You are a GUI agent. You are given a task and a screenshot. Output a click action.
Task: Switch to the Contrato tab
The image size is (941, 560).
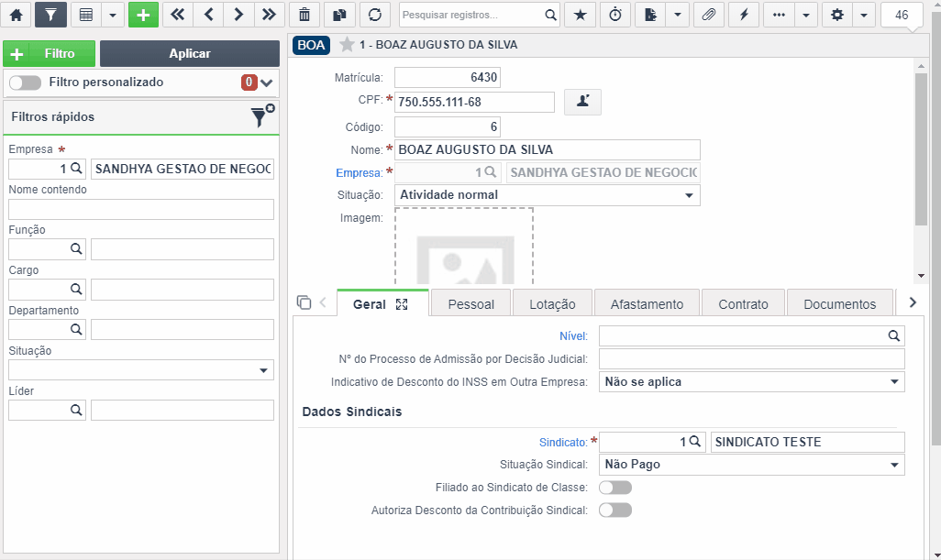[x=744, y=304]
